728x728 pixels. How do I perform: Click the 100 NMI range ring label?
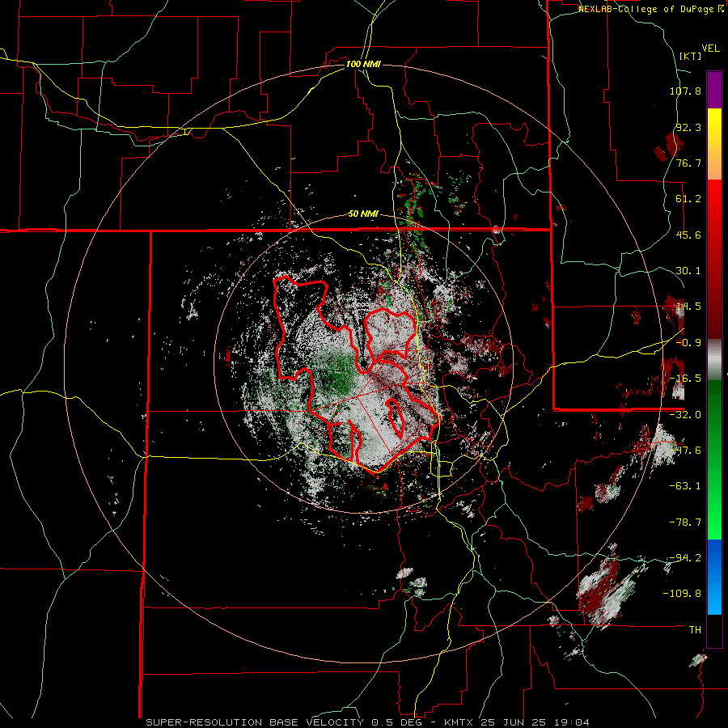tap(363, 64)
